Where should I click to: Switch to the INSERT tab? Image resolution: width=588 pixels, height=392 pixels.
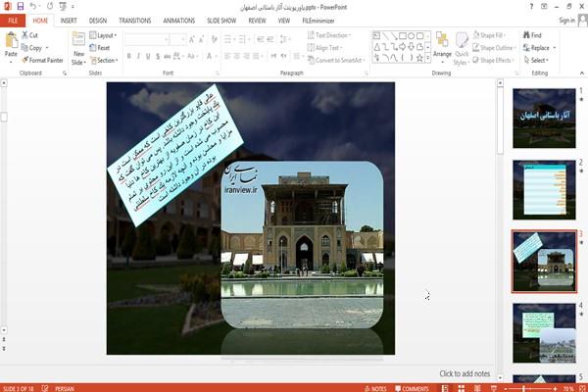point(69,21)
